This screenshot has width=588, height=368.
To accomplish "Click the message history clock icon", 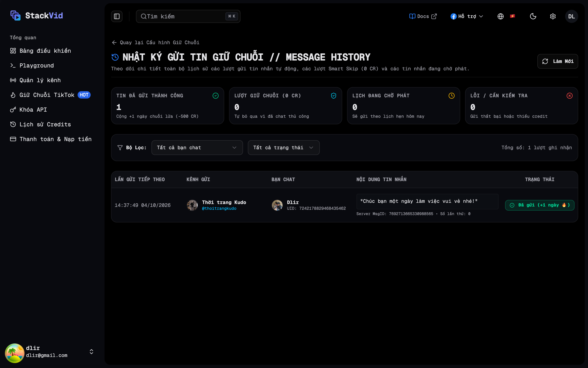I will click(x=115, y=57).
